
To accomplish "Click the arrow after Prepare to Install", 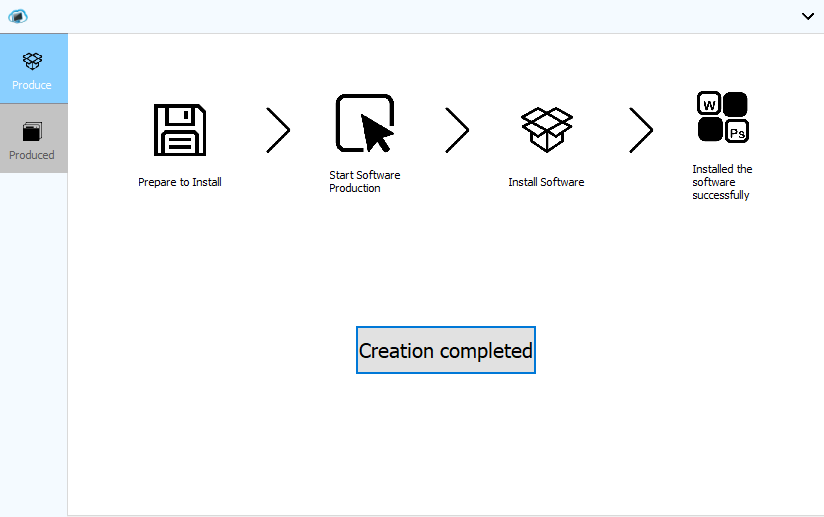I will click(278, 130).
